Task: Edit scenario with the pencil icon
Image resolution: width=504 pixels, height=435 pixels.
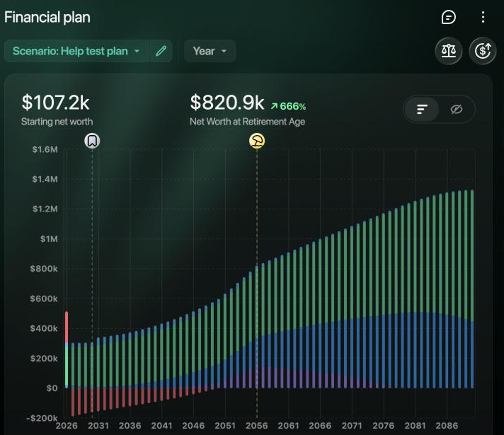Action: click(161, 51)
